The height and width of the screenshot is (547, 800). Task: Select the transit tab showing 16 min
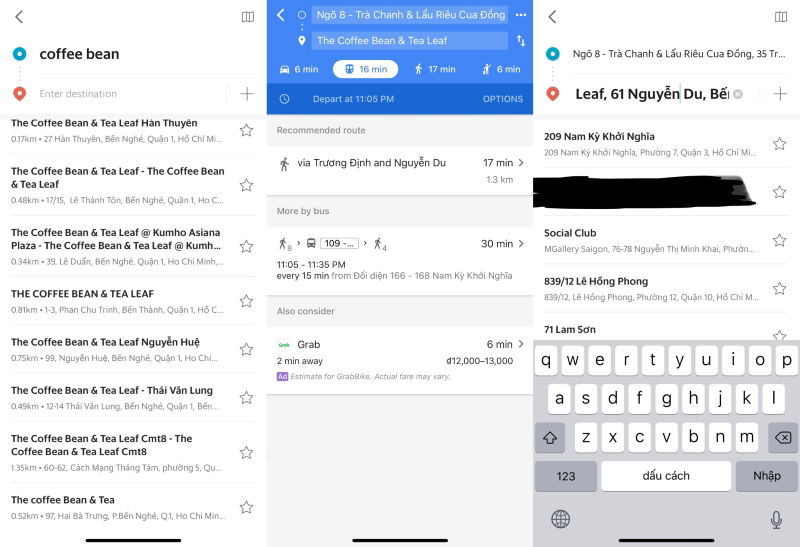(365, 69)
